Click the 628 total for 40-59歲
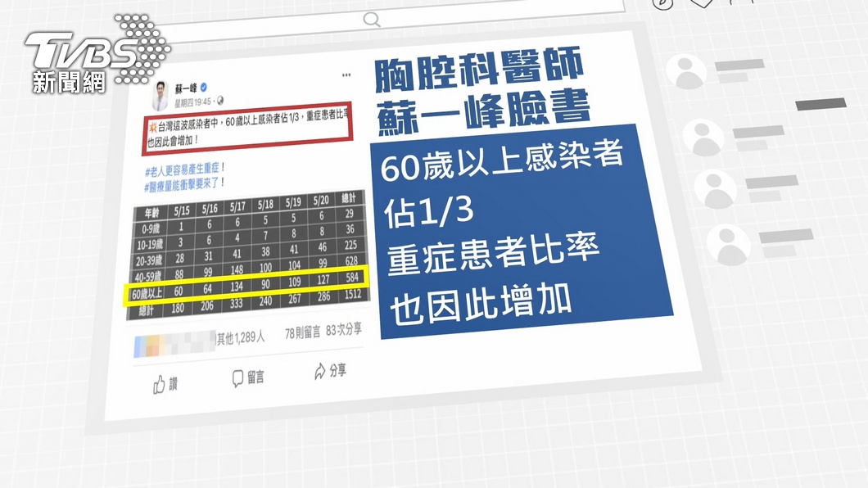The height and width of the screenshot is (488, 868). pos(351,260)
